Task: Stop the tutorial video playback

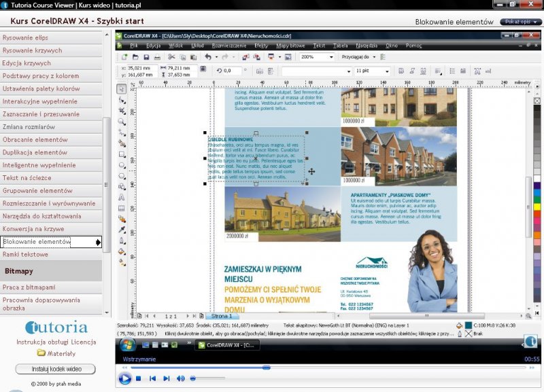Action: [x=138, y=378]
